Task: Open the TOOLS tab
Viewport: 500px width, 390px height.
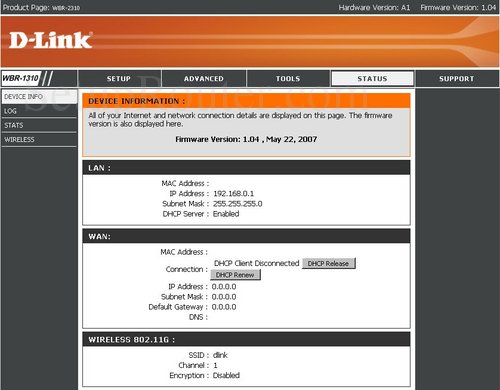Action: [x=288, y=79]
